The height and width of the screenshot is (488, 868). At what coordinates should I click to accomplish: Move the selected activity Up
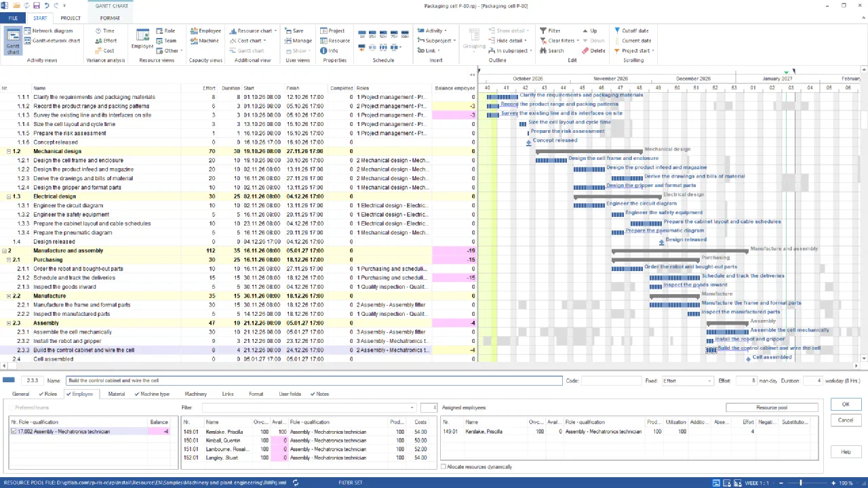pos(589,30)
